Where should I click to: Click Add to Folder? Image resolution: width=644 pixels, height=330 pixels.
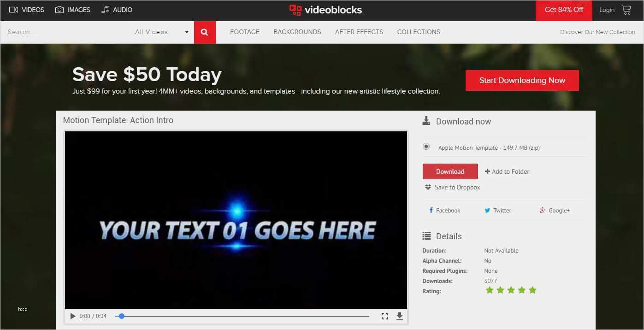coord(507,171)
